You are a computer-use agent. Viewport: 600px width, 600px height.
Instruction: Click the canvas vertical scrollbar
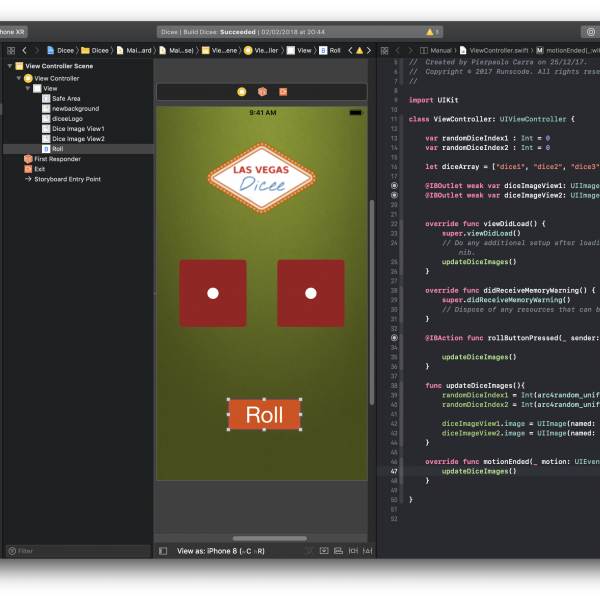[372, 302]
